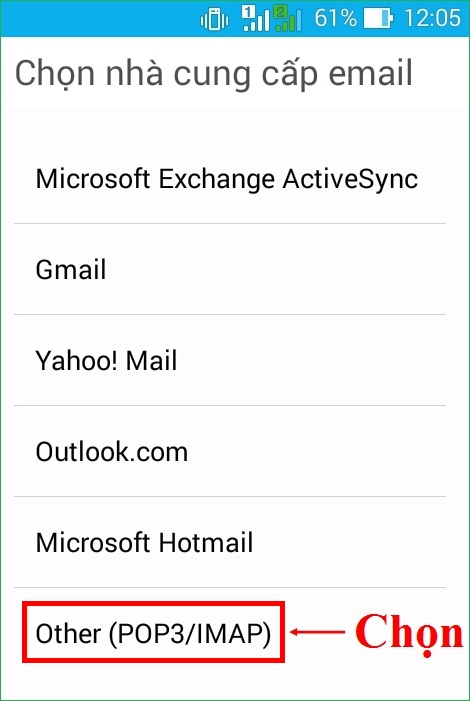Viewport: 470px width, 701px height.
Task: Tap the vibrate mode status icon
Action: 214,20
